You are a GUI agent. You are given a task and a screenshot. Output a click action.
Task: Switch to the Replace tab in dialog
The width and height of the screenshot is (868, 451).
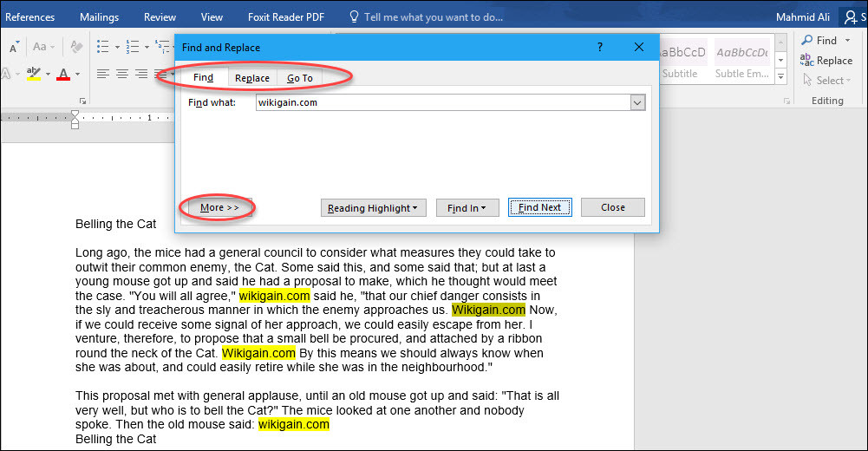point(251,78)
